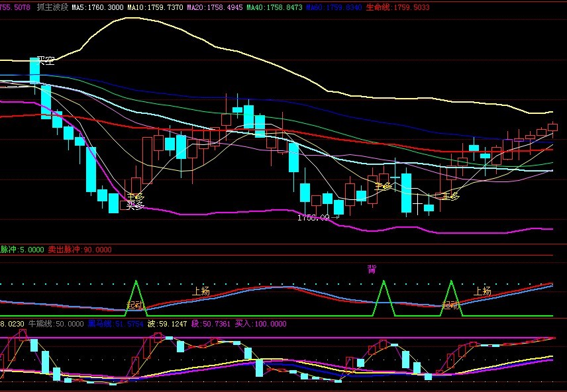
Task: Select the 黑马线:51.5754 readout
Action: [116, 324]
